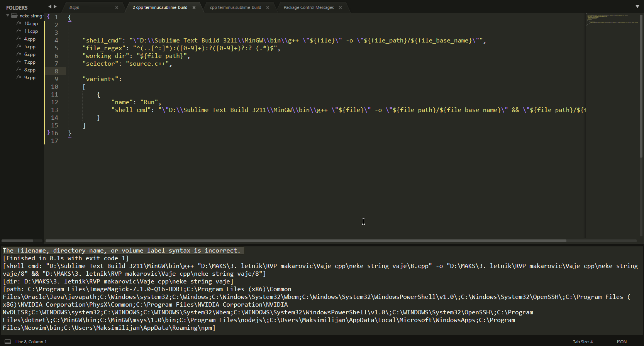Collapse the neke string folder triangle
Image resolution: width=644 pixels, height=346 pixels.
click(x=8, y=16)
